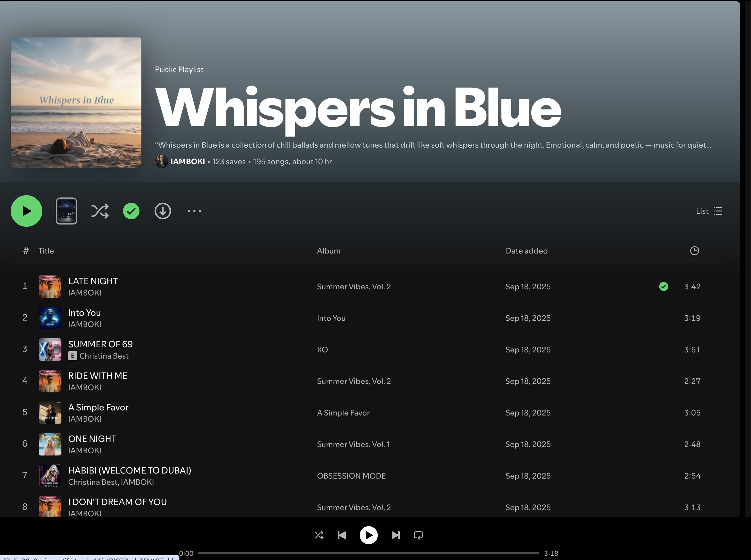Toggle LATE NIGHT liked-song checkmark
Image resolution: width=751 pixels, height=560 pixels.
tap(663, 286)
